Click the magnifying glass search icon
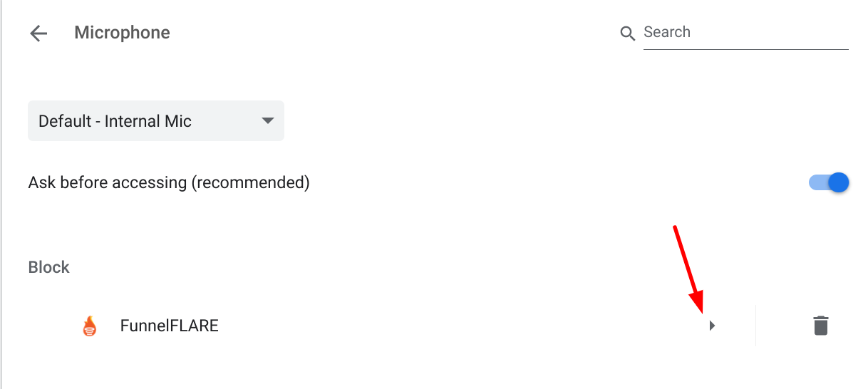This screenshot has width=868, height=389. point(627,33)
